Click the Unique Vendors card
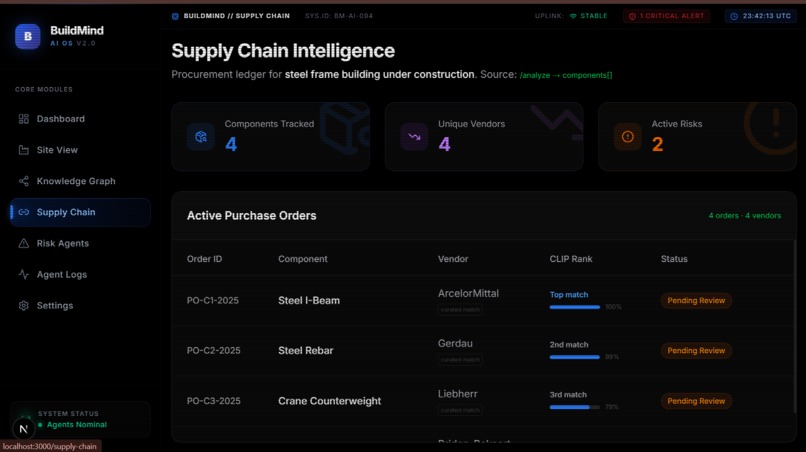This screenshot has width=806, height=452. point(484,137)
